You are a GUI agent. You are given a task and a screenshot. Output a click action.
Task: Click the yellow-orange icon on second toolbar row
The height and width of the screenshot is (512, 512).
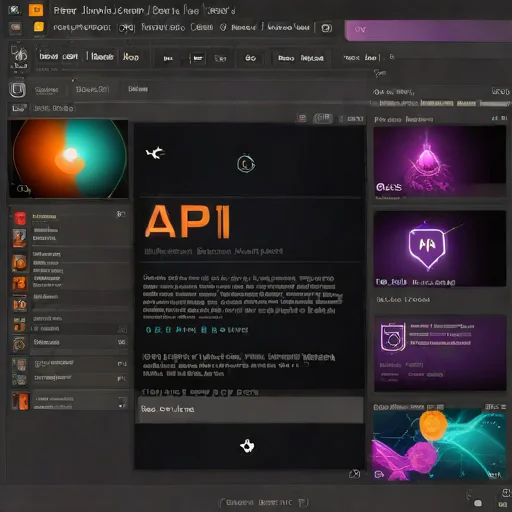click(x=39, y=27)
